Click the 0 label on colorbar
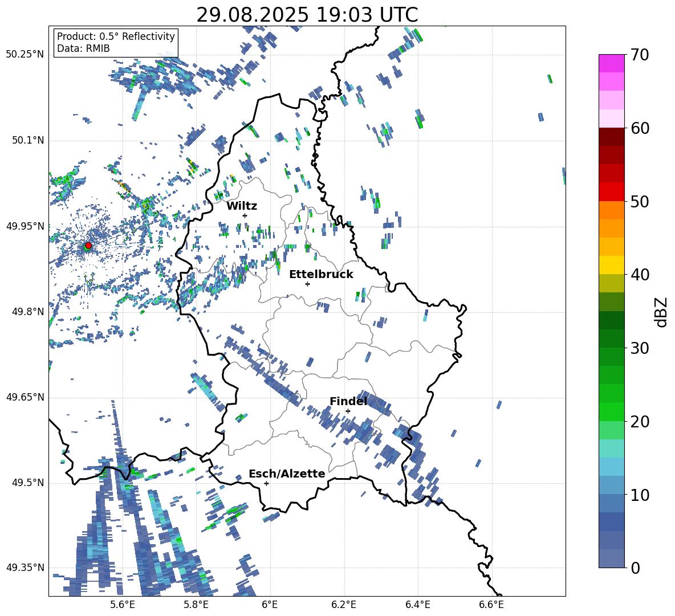The height and width of the screenshot is (616, 675). click(636, 568)
